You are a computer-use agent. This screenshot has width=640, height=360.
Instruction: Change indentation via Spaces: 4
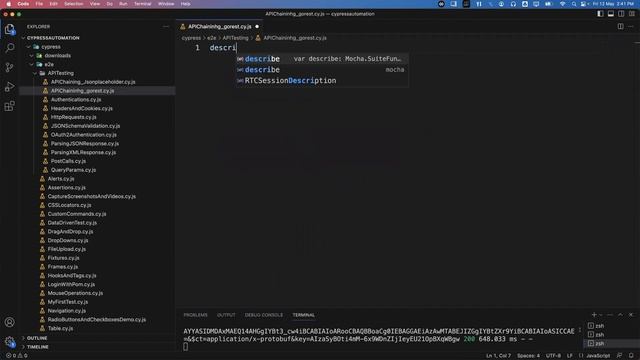[528, 356]
